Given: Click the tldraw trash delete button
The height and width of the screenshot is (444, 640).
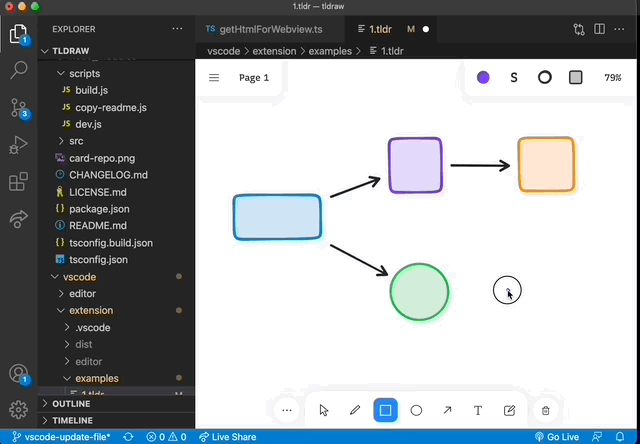Looking at the screenshot, I should 546,411.
